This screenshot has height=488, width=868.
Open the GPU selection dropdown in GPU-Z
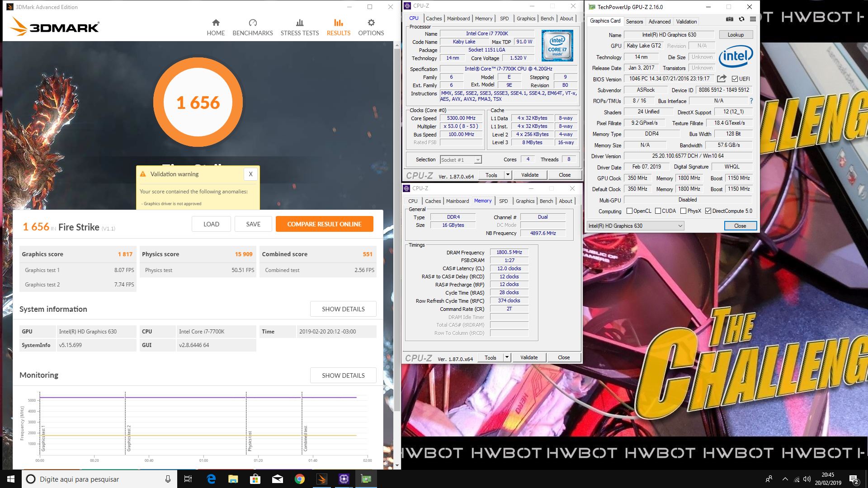tap(635, 226)
